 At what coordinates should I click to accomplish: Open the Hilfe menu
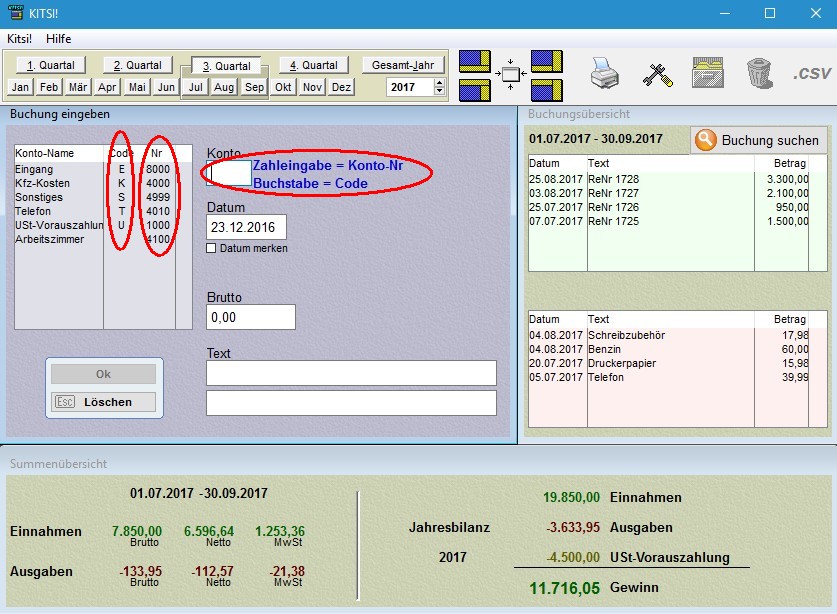tap(59, 39)
